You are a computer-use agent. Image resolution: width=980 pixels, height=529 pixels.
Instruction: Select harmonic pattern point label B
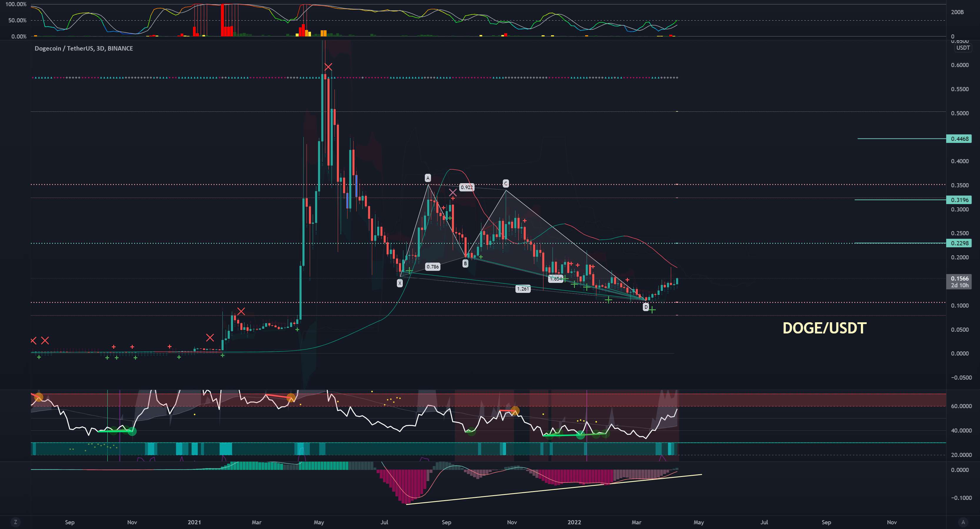pos(465,263)
